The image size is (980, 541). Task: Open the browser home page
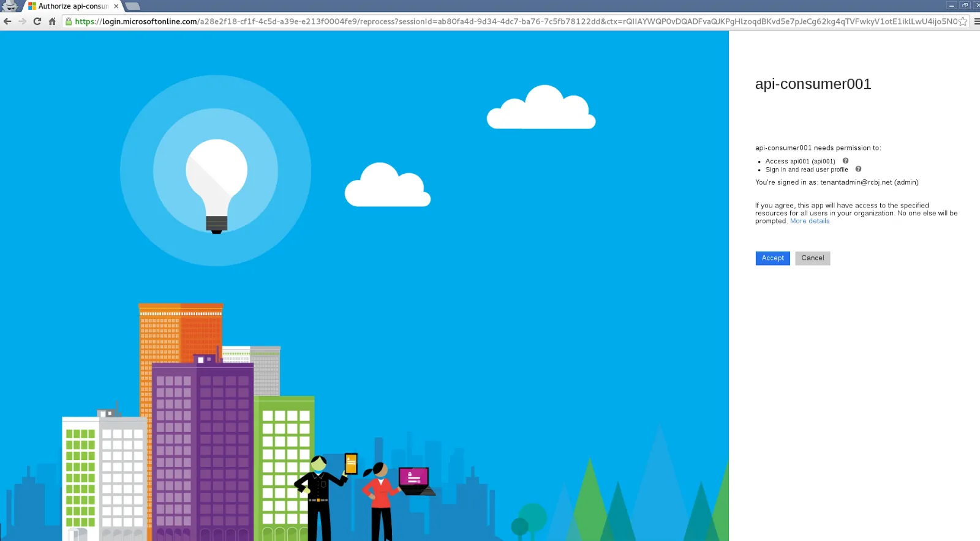pos(52,21)
